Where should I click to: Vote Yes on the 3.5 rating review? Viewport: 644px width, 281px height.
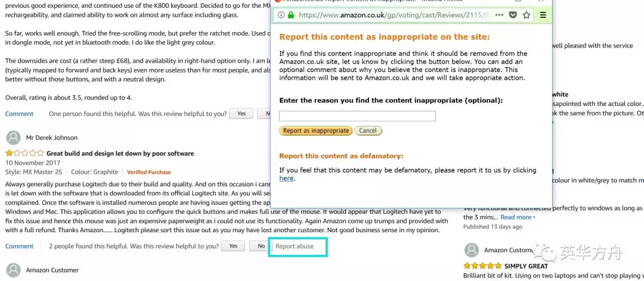[x=241, y=114]
